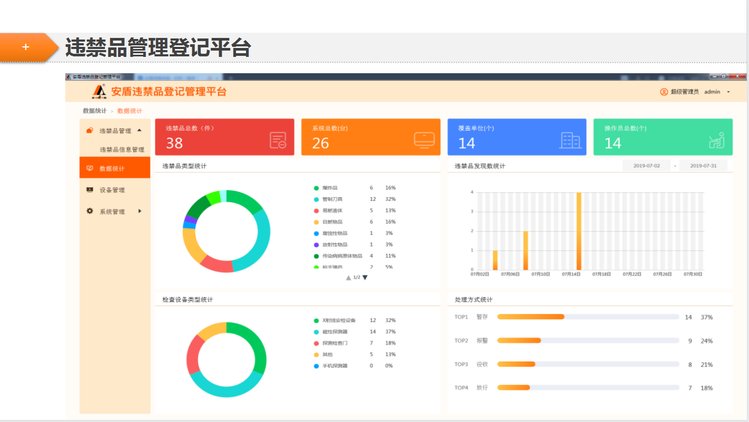
Task: Open the admin account dropdown arrow
Action: 729,92
